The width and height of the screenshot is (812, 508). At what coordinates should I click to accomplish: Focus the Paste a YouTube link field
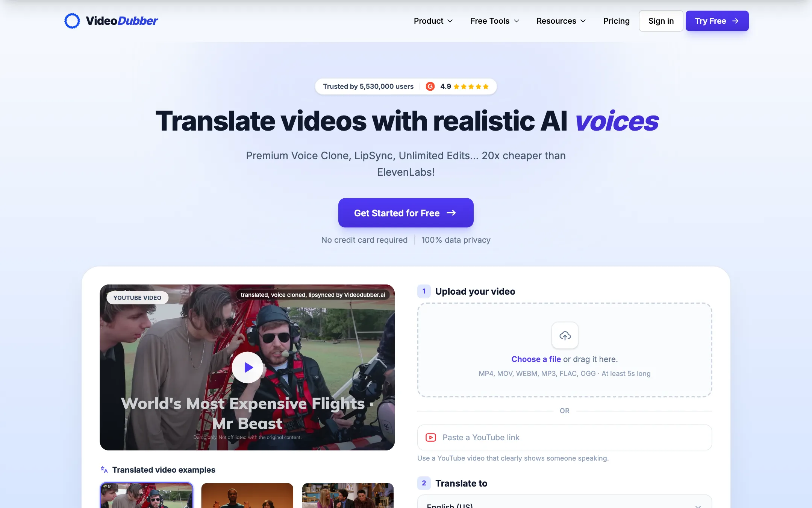564,437
